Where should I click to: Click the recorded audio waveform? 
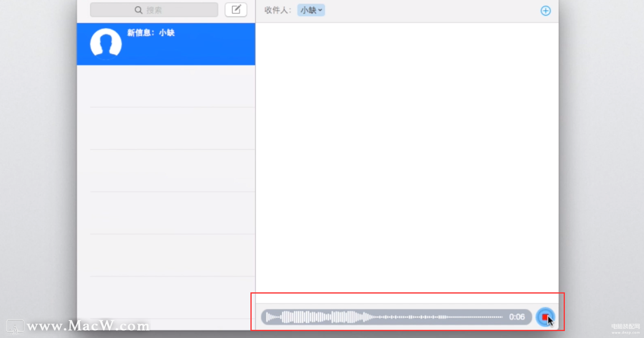coord(385,317)
